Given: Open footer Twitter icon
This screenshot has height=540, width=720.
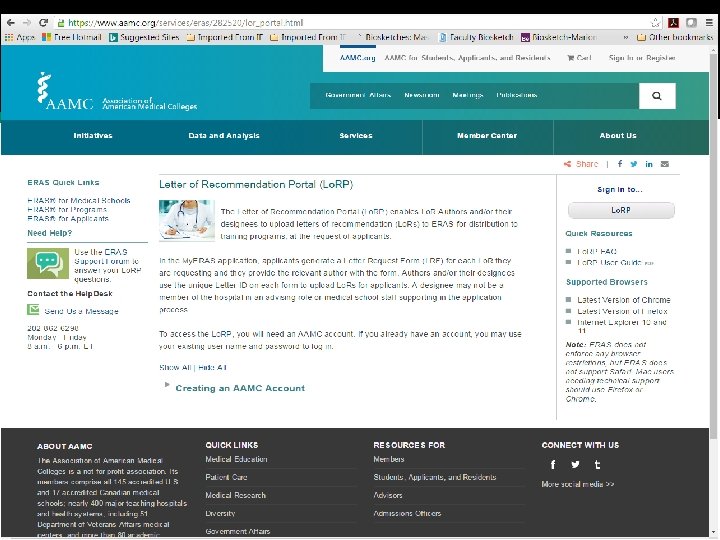Looking at the screenshot, I should pos(575,464).
